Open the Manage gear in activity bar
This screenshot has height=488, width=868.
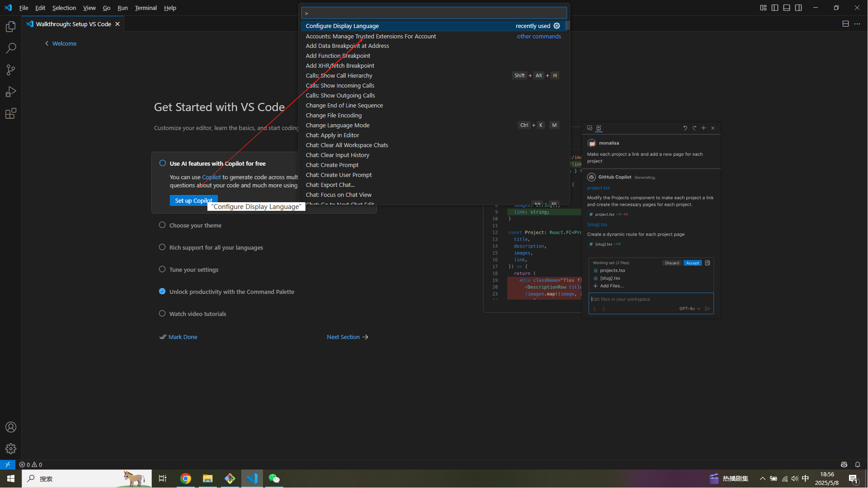(11, 449)
